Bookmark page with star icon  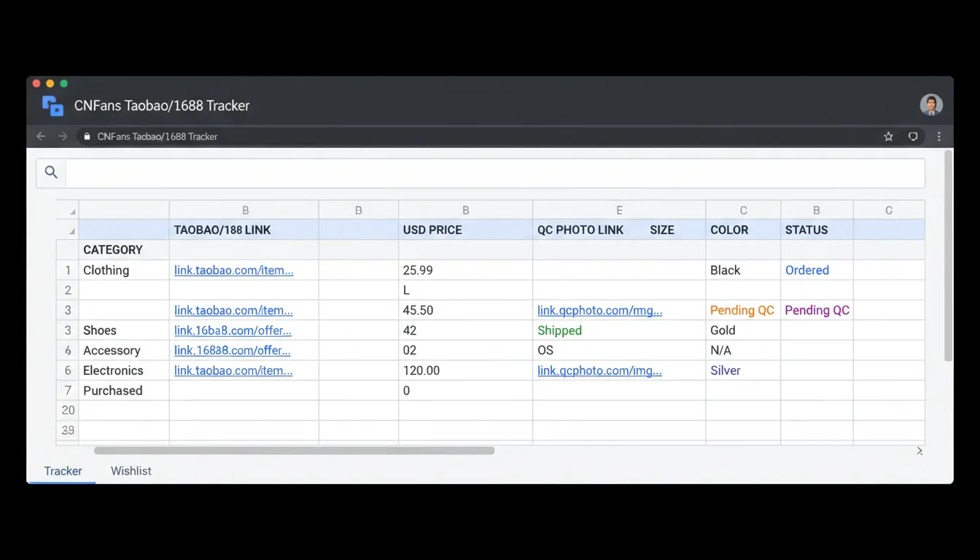click(x=888, y=136)
